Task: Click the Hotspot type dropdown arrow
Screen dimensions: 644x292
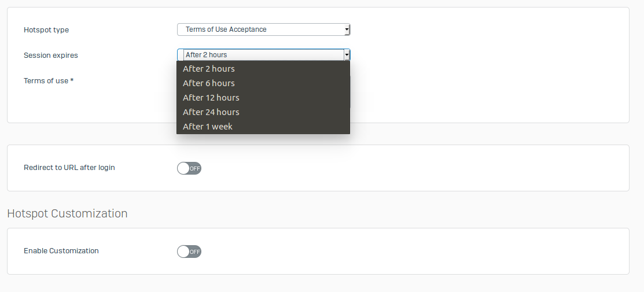Action: click(x=347, y=29)
